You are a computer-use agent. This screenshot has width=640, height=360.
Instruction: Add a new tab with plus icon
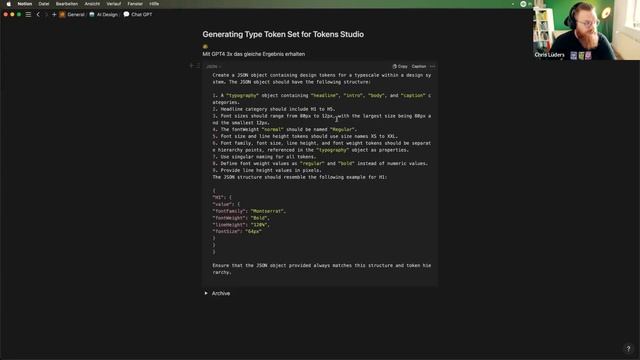click(54, 14)
